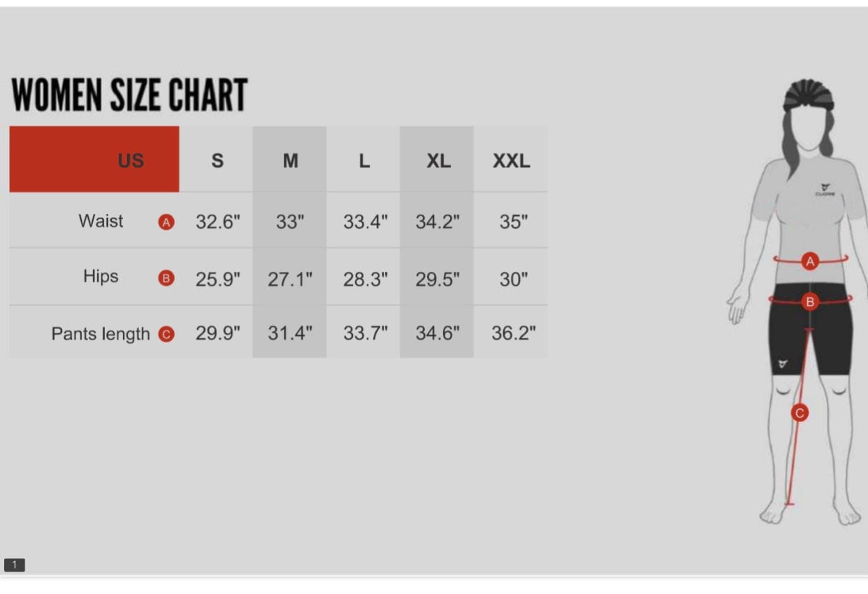This screenshot has height=594, width=868.
Task: Click the red C marker beside Pants length
Action: [166, 334]
